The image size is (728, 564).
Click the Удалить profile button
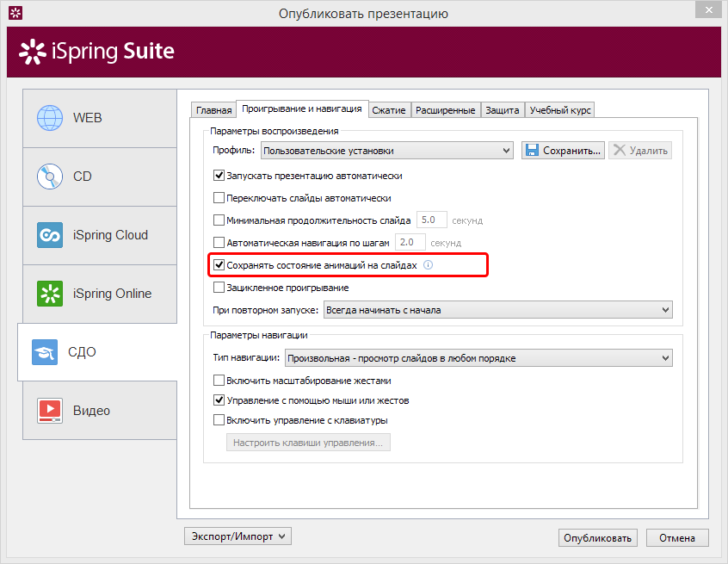click(640, 151)
